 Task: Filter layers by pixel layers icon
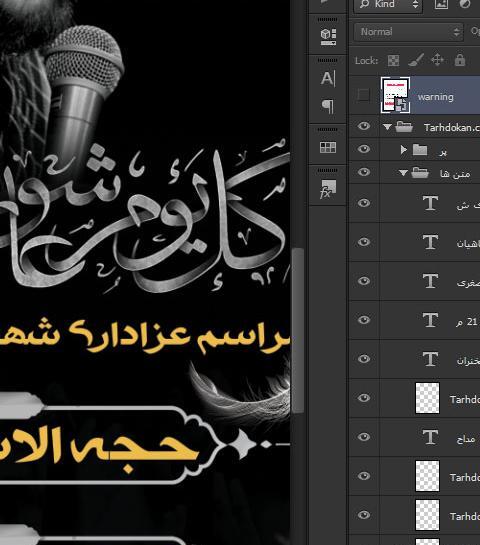coord(441,4)
